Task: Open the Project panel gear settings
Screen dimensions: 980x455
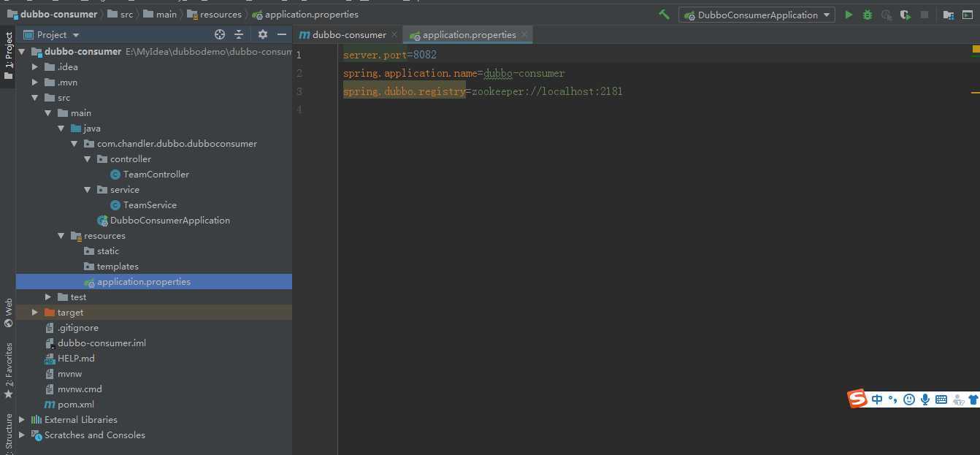Action: click(x=263, y=34)
